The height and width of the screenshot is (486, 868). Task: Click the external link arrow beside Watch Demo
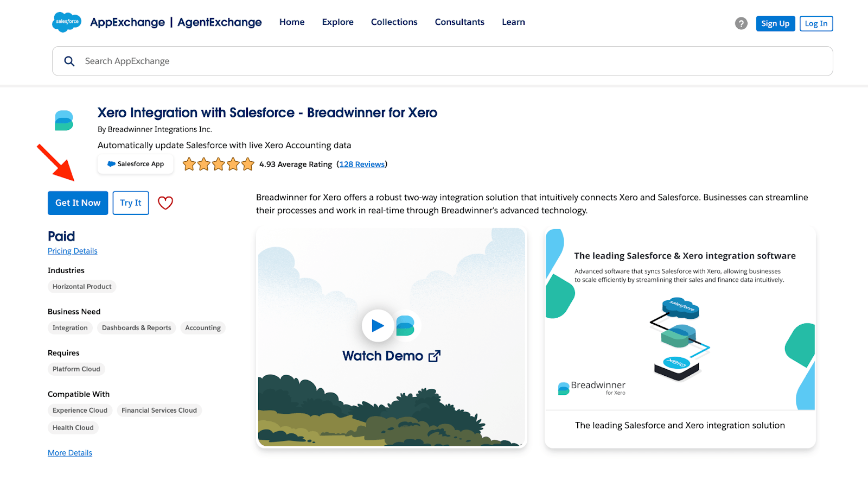(x=434, y=356)
